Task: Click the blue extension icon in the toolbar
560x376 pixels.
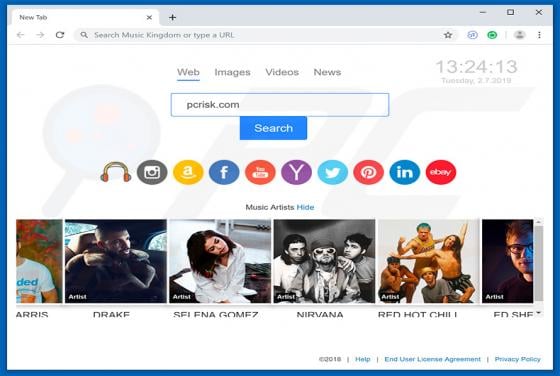Action: 472,35
